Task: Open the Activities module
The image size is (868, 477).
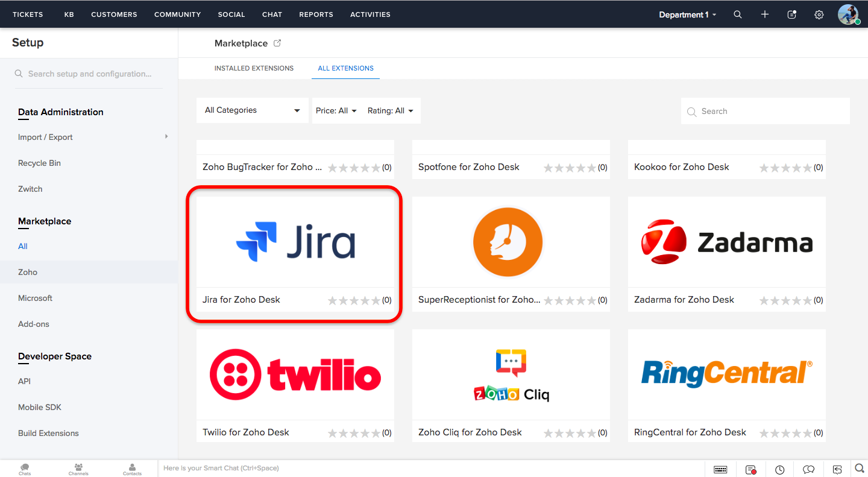Action: [370, 14]
